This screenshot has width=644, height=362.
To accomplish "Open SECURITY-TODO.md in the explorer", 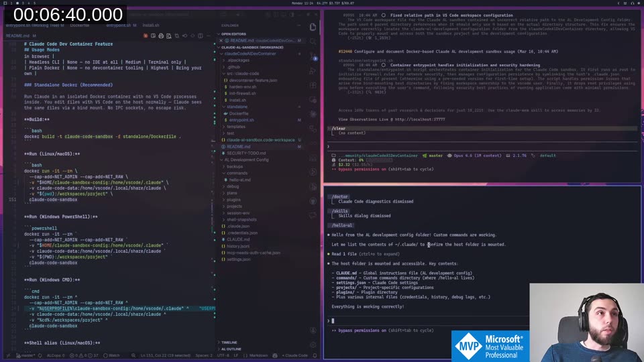I will tap(246, 153).
